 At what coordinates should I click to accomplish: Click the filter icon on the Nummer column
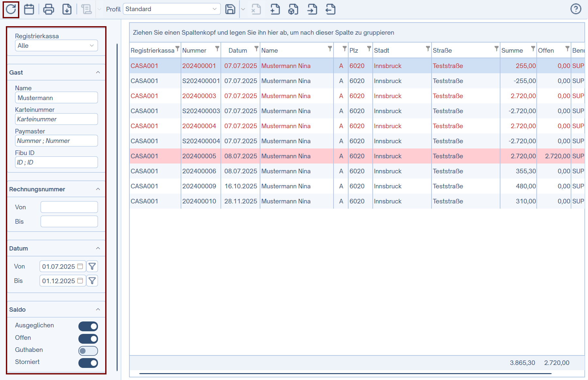click(217, 49)
